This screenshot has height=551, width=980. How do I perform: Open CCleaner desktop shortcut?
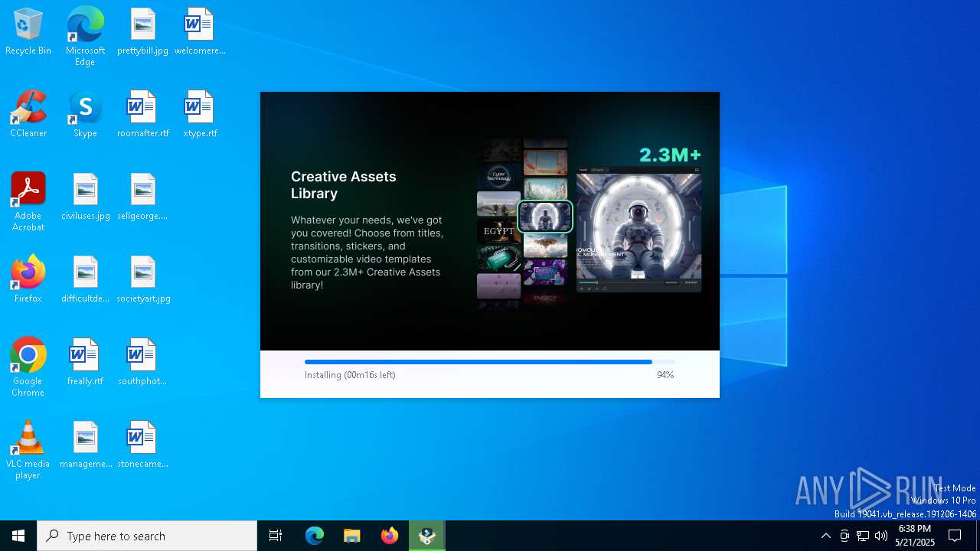28,114
